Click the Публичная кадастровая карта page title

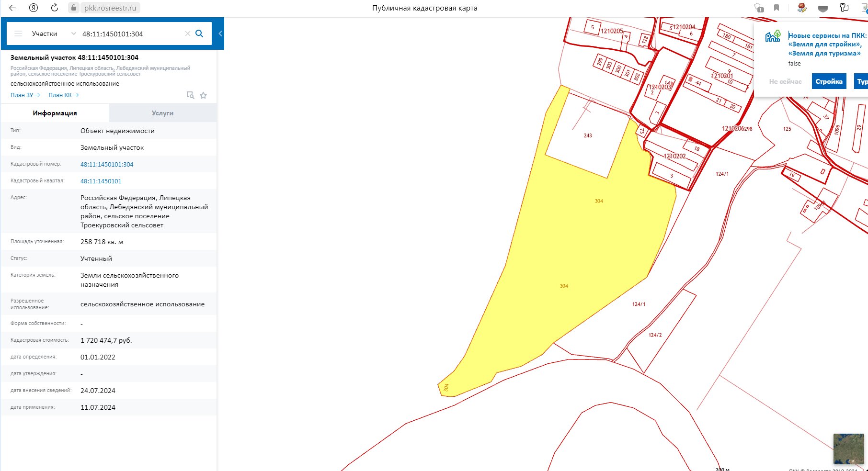(x=424, y=8)
